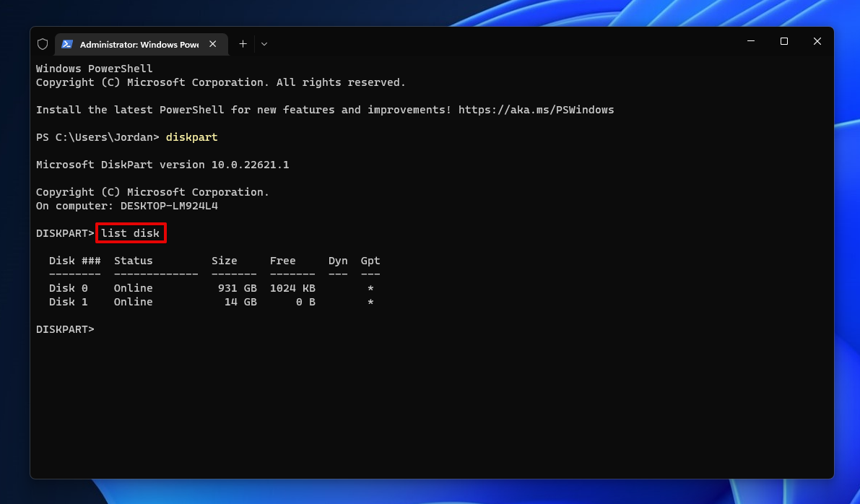Maximize the Terminal window
The image size is (860, 504).
[x=784, y=41]
